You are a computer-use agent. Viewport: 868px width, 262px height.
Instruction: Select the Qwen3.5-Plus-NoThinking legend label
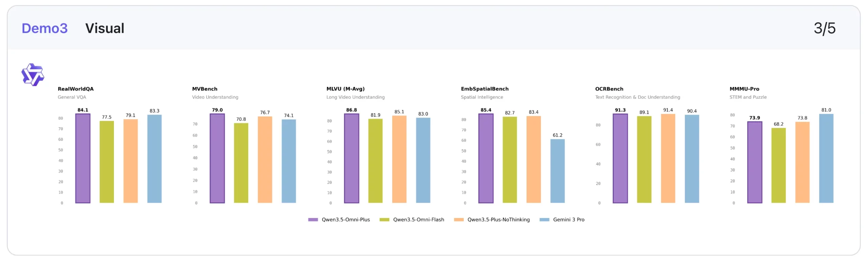point(498,220)
